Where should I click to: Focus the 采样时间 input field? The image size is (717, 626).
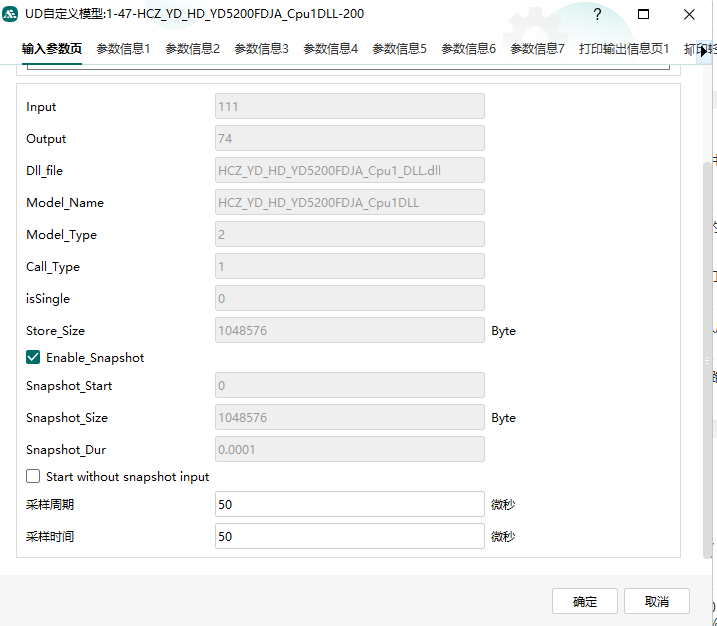click(350, 537)
